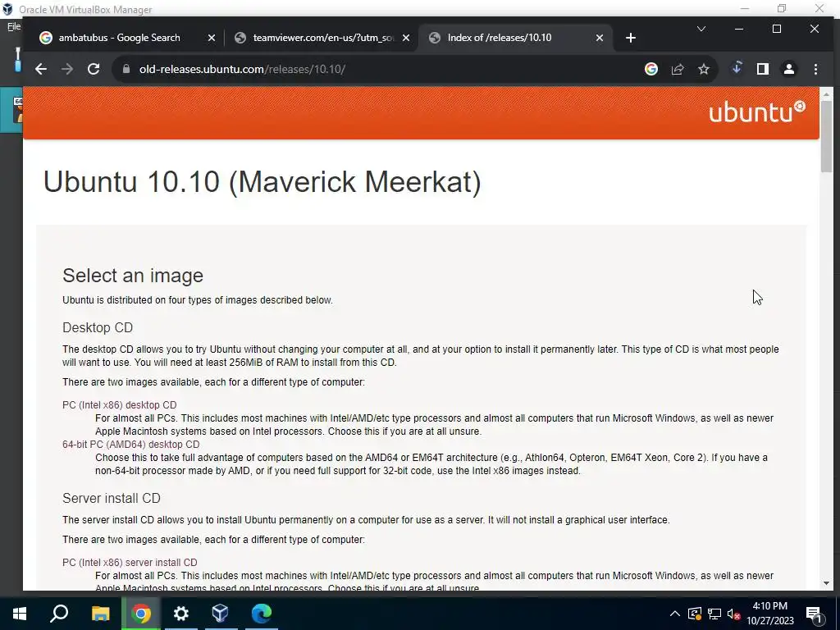
Task: Click the scrollbar up arrow
Action: 826,94
